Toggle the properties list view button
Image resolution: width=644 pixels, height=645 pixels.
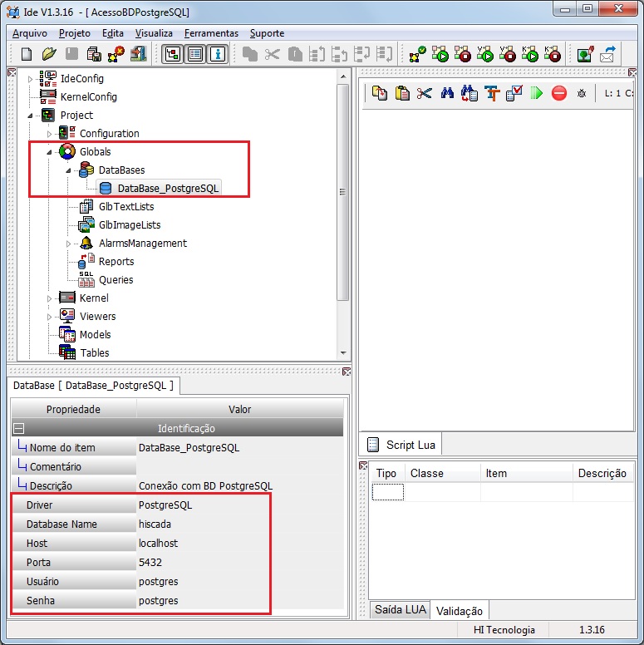click(195, 54)
